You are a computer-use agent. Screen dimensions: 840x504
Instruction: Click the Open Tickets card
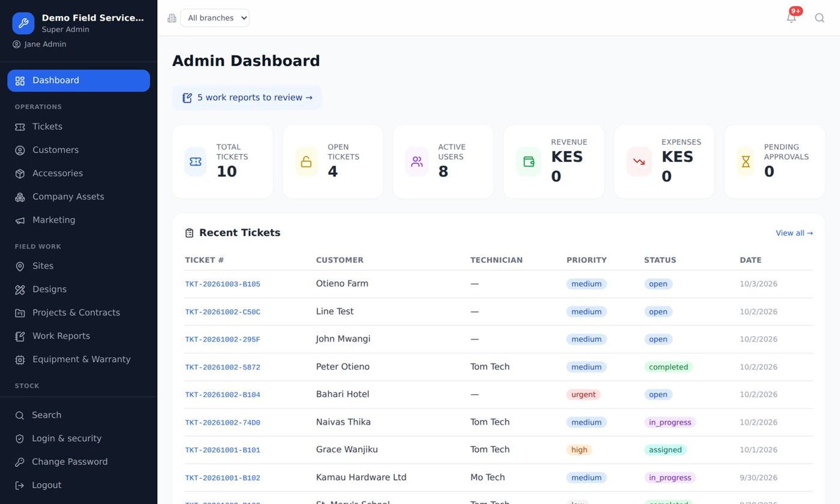point(333,161)
